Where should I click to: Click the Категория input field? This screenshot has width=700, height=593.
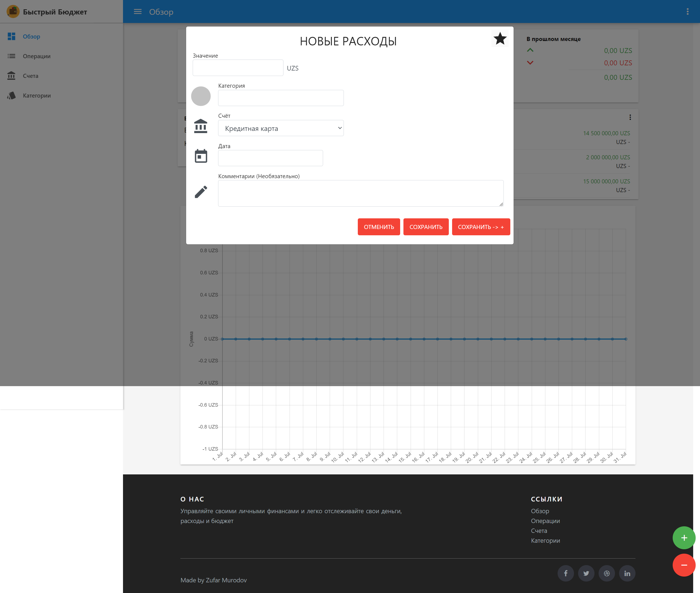281,98
